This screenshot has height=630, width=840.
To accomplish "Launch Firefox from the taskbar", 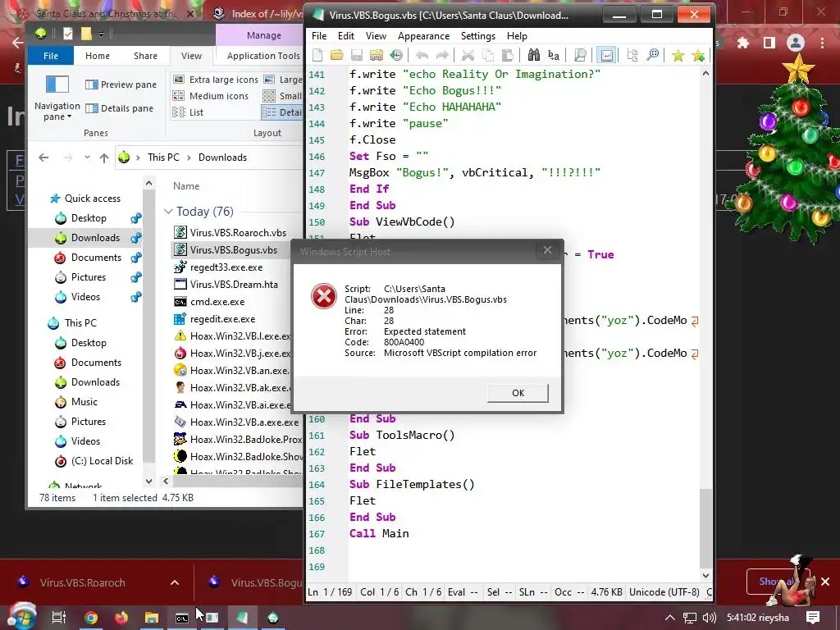I will 121,618.
